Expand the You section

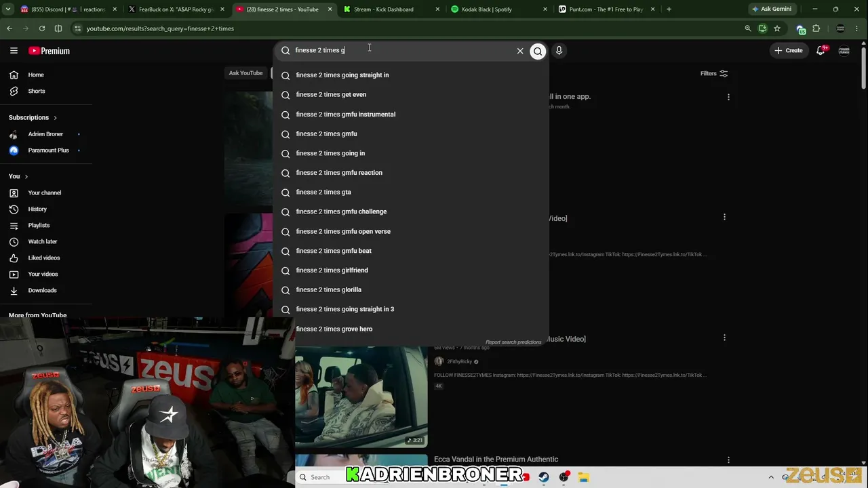click(x=18, y=176)
